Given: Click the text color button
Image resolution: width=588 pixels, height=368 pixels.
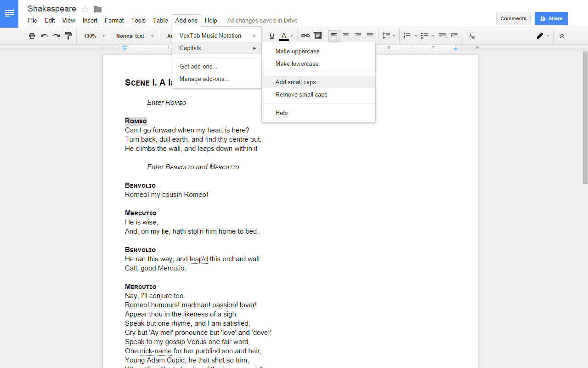Looking at the screenshot, I should click(x=284, y=36).
